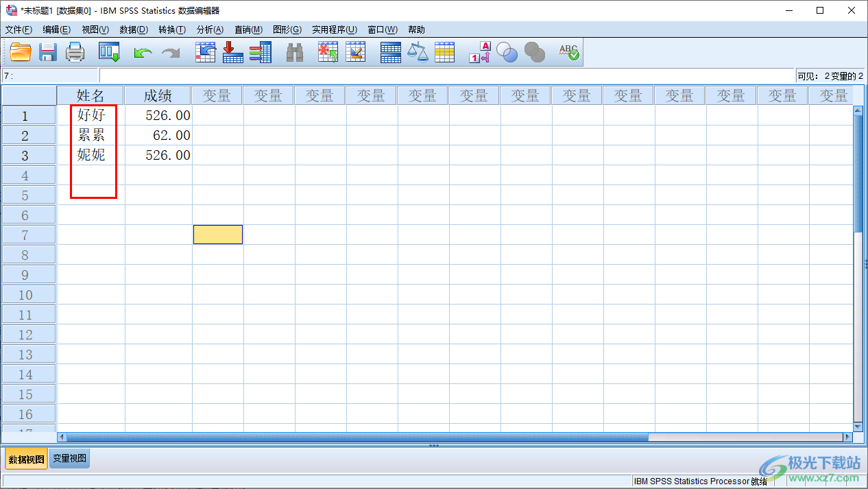Switch to the 变量视图 tab

coord(69,459)
